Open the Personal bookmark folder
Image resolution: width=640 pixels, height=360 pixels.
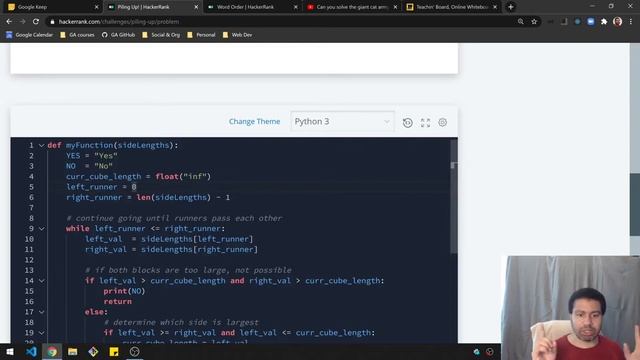(x=201, y=35)
